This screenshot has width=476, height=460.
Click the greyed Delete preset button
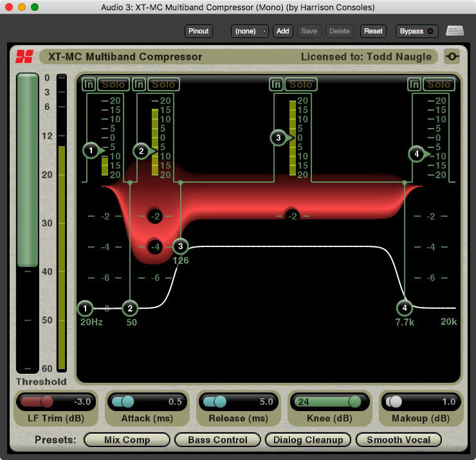coord(340,31)
